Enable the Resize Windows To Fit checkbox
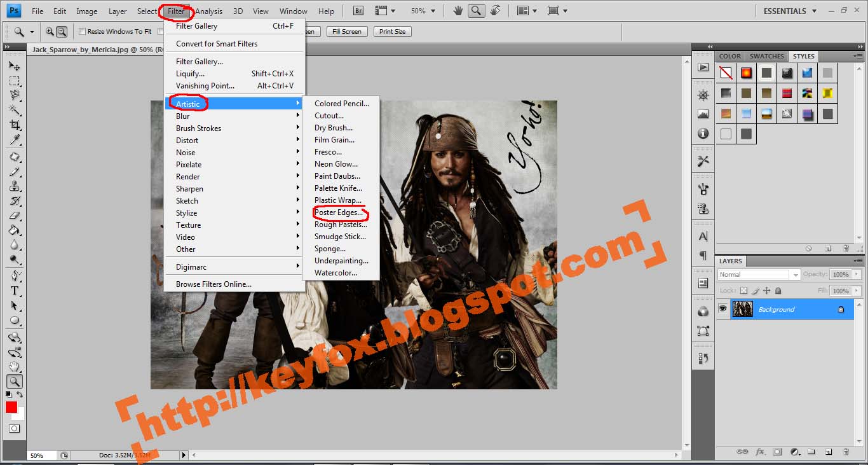 click(82, 31)
